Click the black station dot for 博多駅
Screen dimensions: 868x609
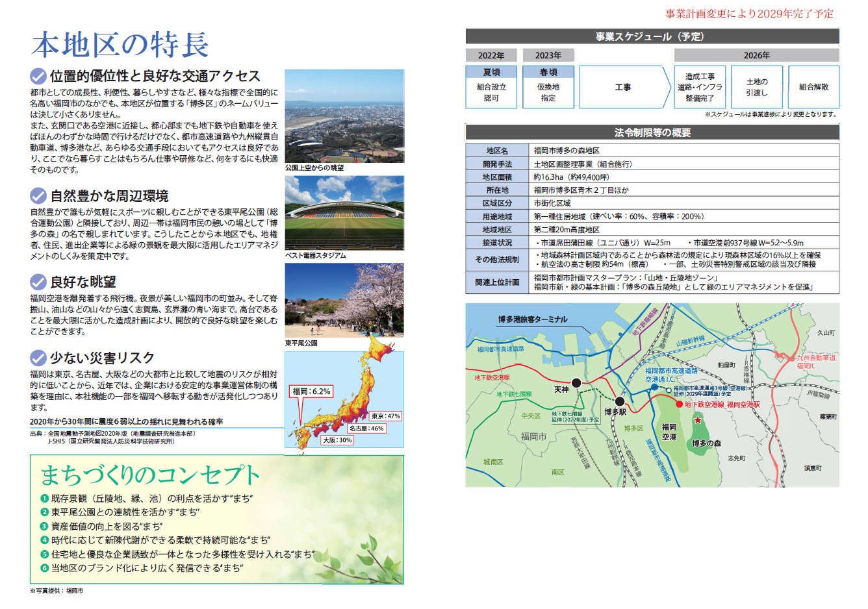(x=620, y=402)
